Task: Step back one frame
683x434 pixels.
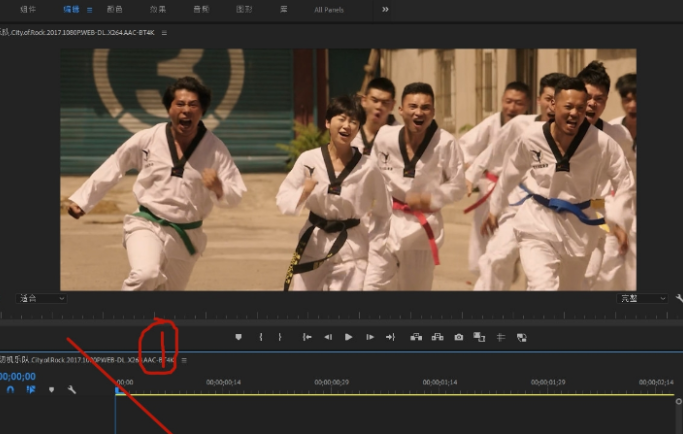Action: click(x=328, y=337)
